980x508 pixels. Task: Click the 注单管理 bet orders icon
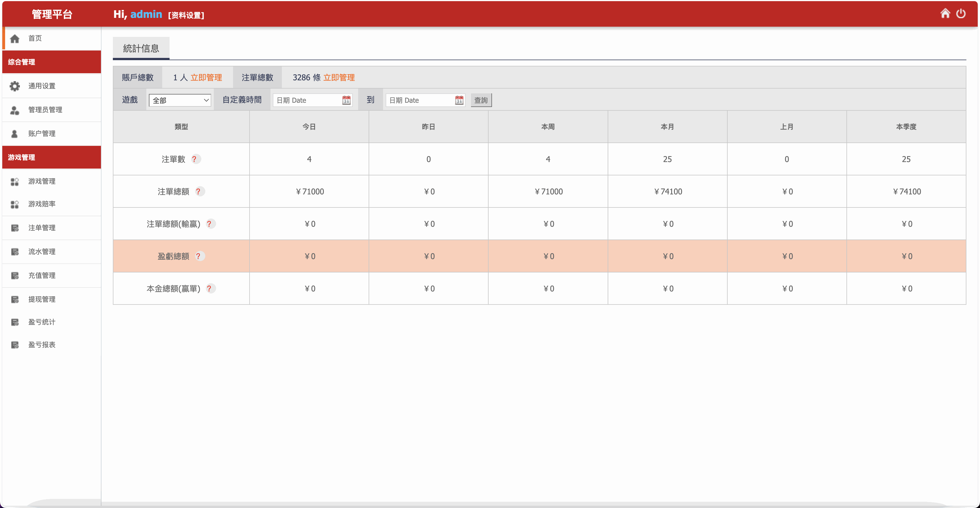pos(15,228)
